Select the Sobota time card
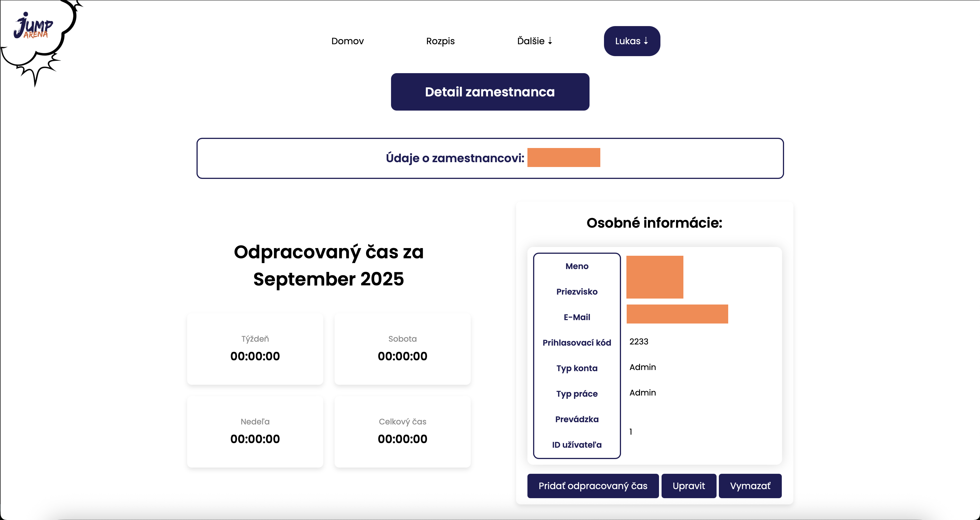The width and height of the screenshot is (980, 520). click(x=402, y=349)
